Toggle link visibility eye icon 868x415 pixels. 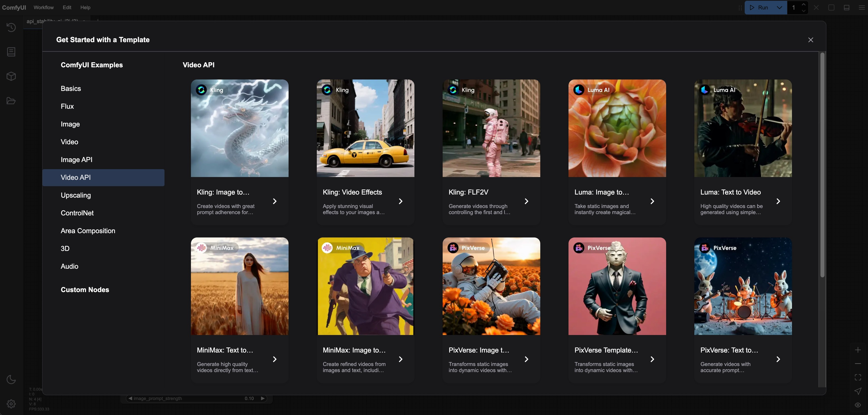[x=858, y=405]
